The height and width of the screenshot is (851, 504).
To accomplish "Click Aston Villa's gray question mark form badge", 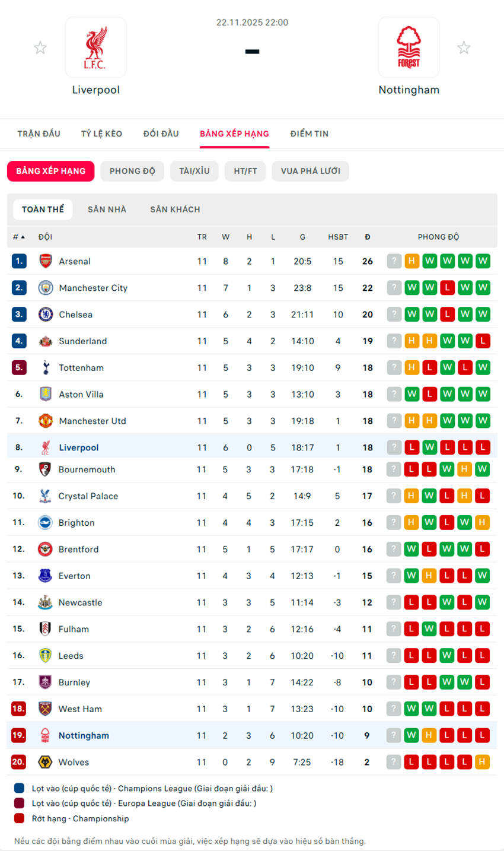I will (394, 394).
